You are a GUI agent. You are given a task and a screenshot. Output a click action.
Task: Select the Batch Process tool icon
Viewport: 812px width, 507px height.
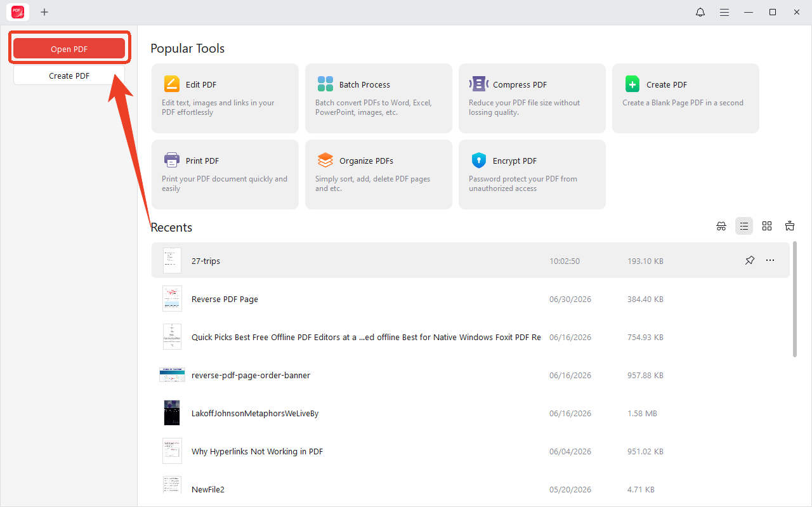click(325, 84)
